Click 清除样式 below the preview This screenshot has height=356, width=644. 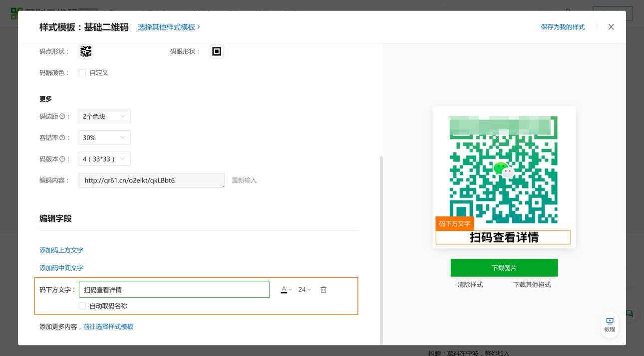pos(470,285)
